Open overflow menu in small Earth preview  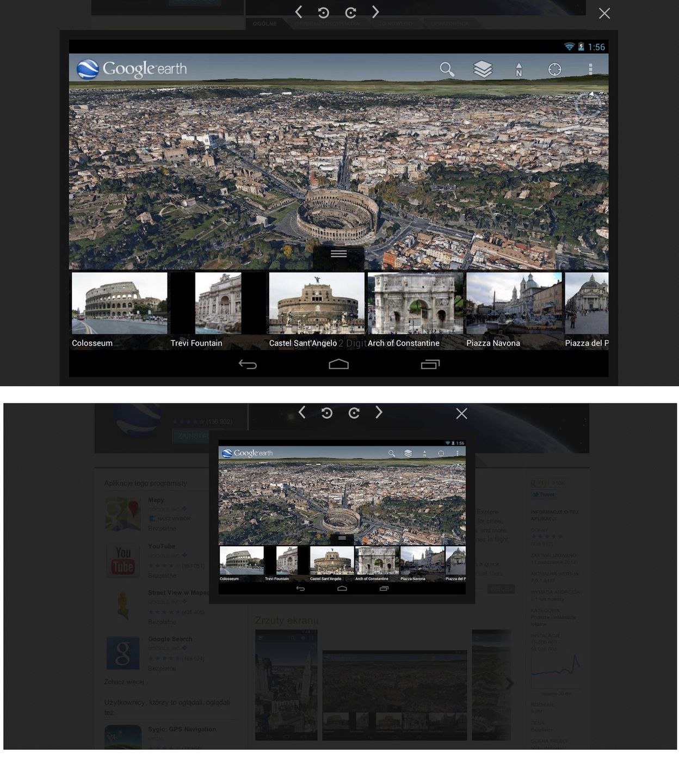tap(457, 453)
